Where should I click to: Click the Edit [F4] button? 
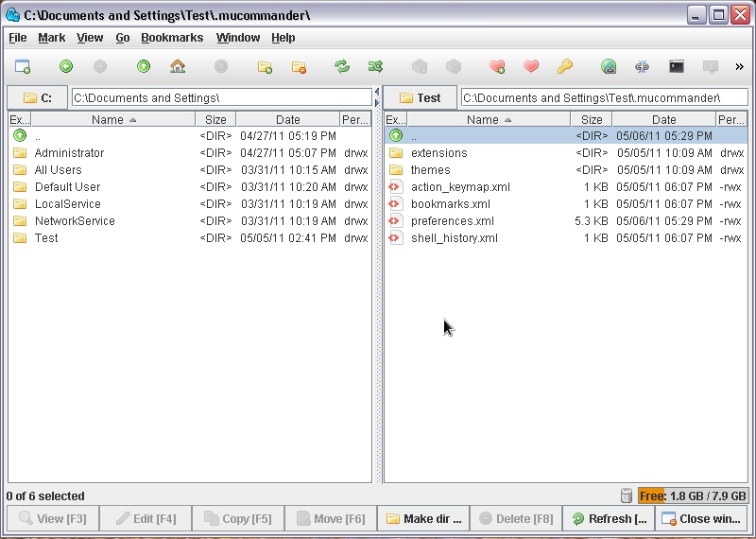[146, 519]
